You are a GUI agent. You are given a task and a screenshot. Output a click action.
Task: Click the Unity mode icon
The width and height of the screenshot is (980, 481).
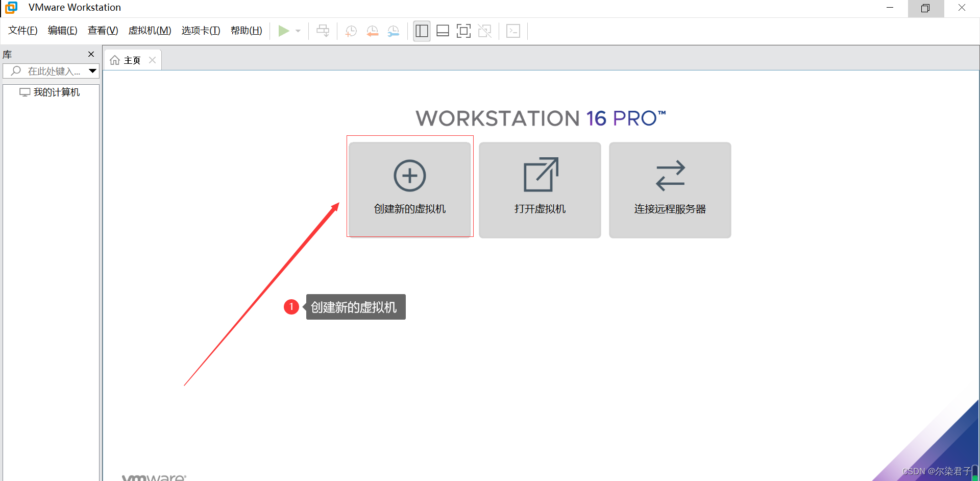coord(484,31)
